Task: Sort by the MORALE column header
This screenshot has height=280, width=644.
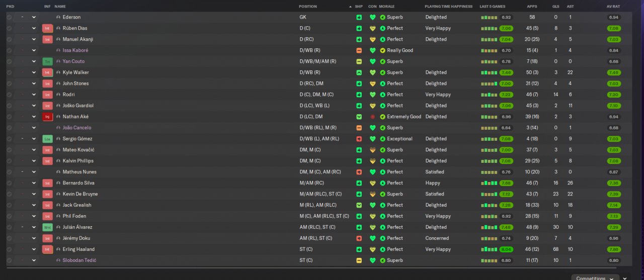Action: 387,7
